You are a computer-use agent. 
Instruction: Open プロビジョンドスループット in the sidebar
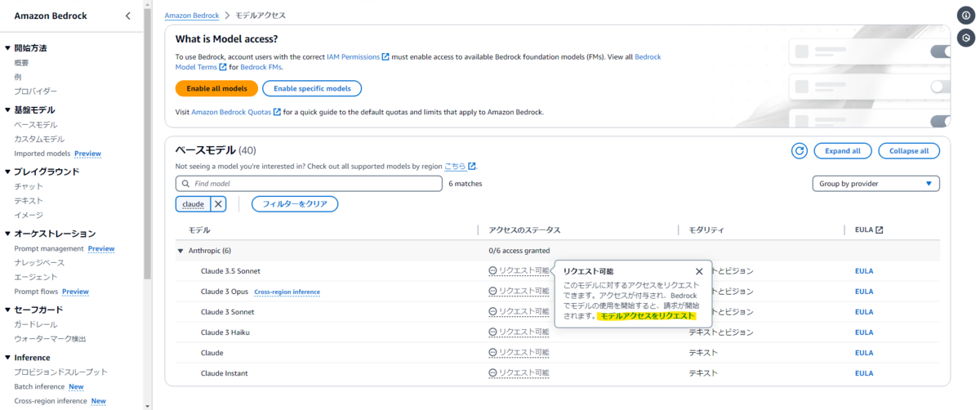(60, 372)
